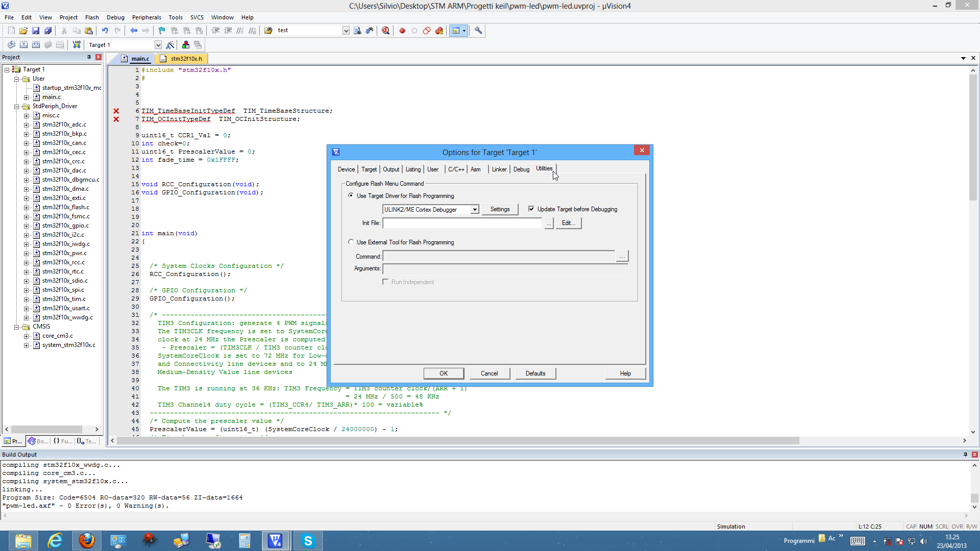Select Use Target Driver for Flash Programming
Viewport: 980px width, 551px height.
pyautogui.click(x=351, y=196)
